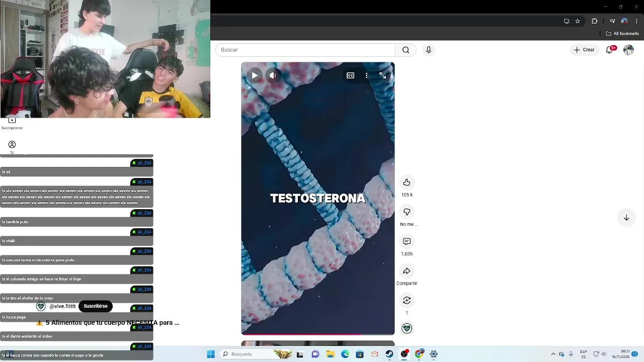The width and height of the screenshot is (644, 362).
Task: Open Task View on the taskbar
Action: (x=300, y=354)
